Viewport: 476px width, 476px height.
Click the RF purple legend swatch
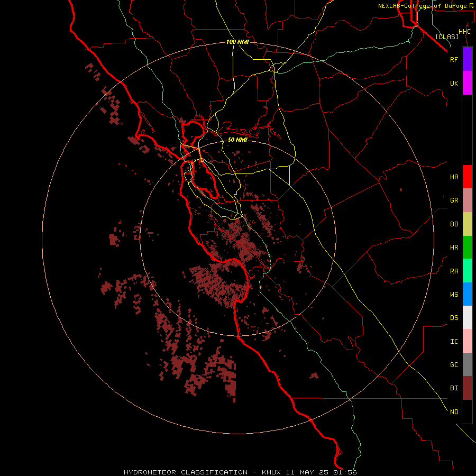click(x=467, y=59)
